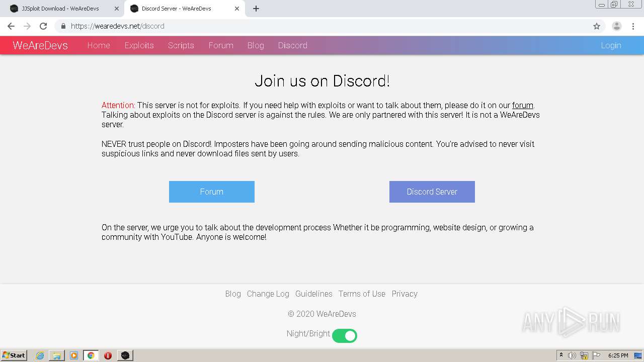
Task: Show hidden system tray icons
Action: point(561,355)
